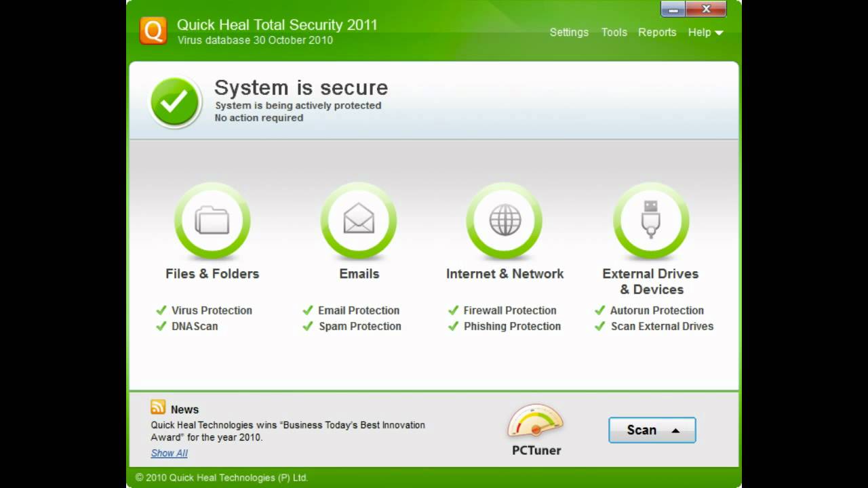Click the PCTuner label

(536, 450)
